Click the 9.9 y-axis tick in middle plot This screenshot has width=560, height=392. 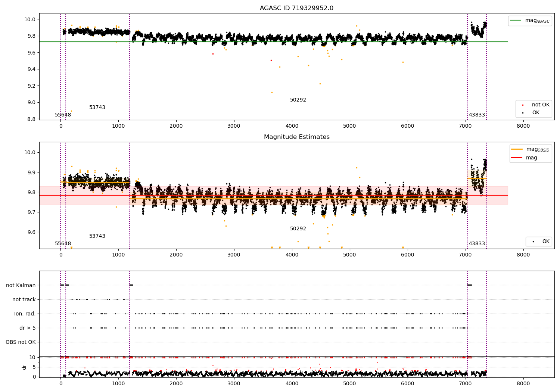32,172
